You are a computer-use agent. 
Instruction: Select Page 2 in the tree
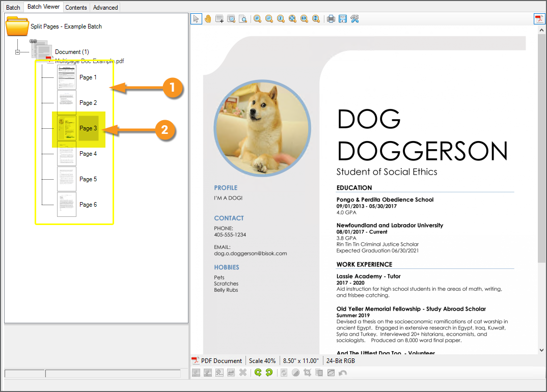(88, 103)
